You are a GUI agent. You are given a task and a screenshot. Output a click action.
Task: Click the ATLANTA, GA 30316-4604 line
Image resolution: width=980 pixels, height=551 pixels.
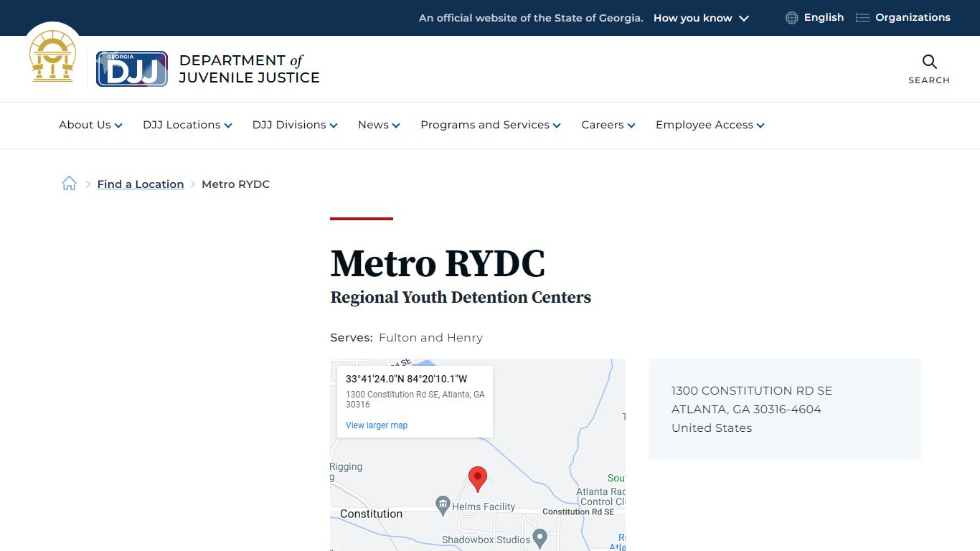click(746, 410)
